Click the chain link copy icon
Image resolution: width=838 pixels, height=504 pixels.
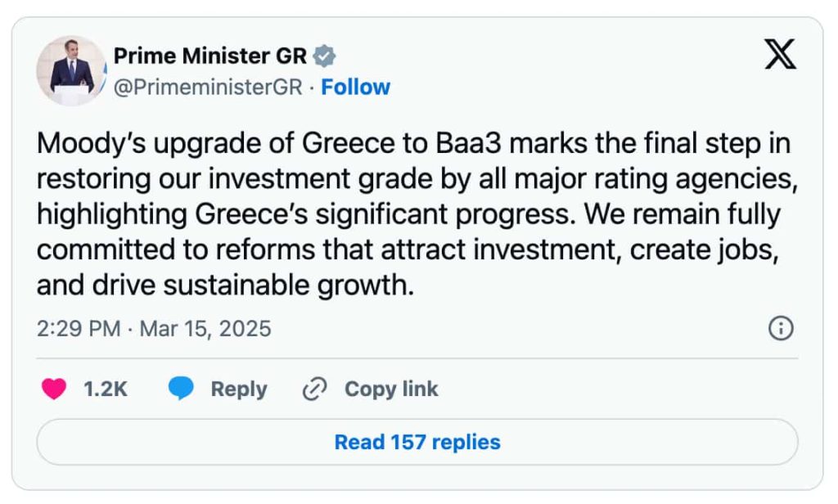(314, 389)
